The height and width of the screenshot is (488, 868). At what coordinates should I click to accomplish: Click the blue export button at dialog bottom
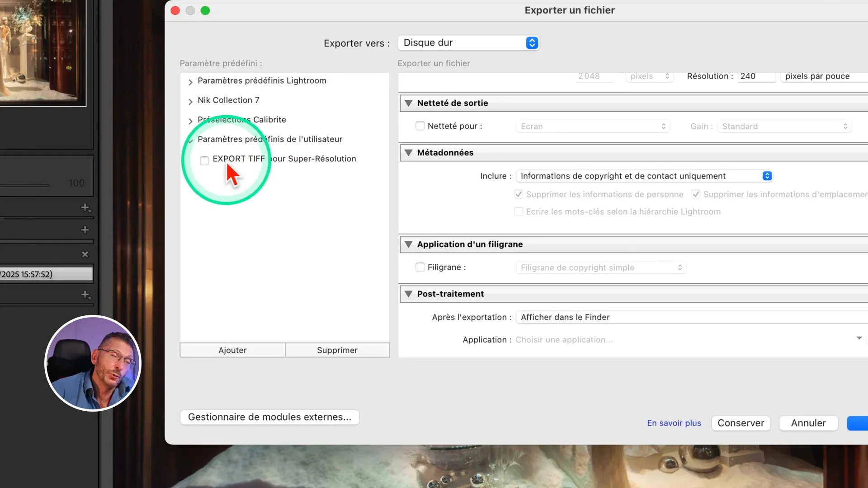(x=857, y=423)
